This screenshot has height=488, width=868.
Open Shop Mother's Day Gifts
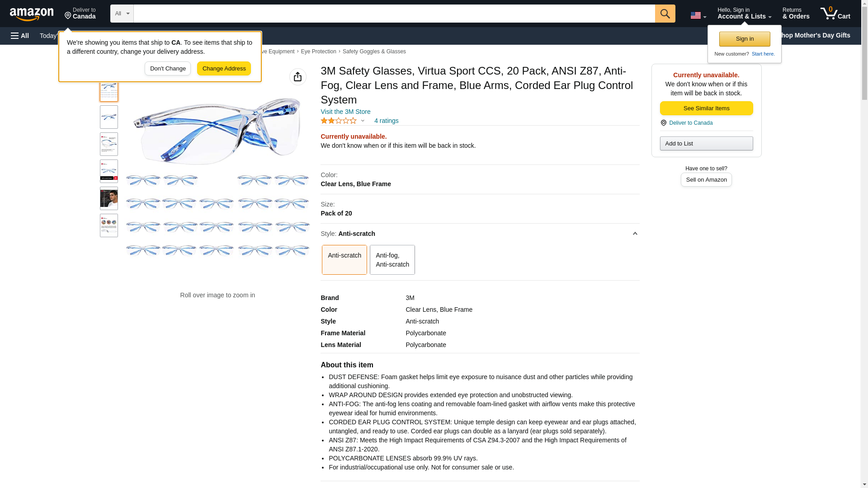click(817, 35)
